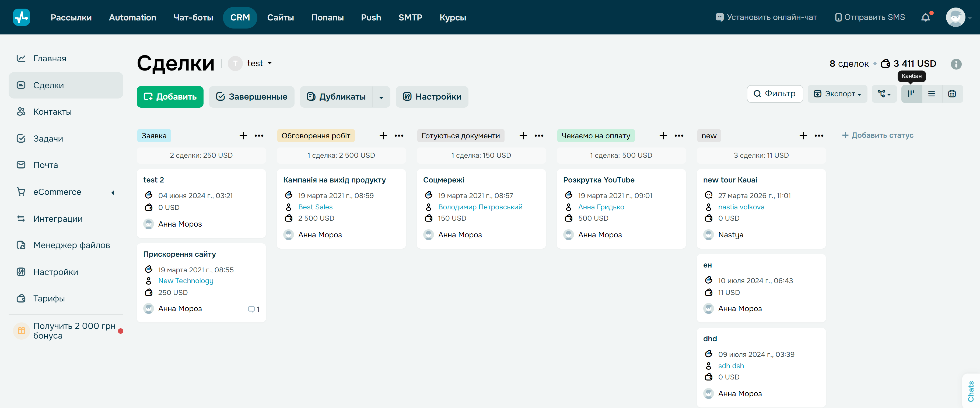
Task: Expand the profile dropdown caret
Action: (x=970, y=18)
